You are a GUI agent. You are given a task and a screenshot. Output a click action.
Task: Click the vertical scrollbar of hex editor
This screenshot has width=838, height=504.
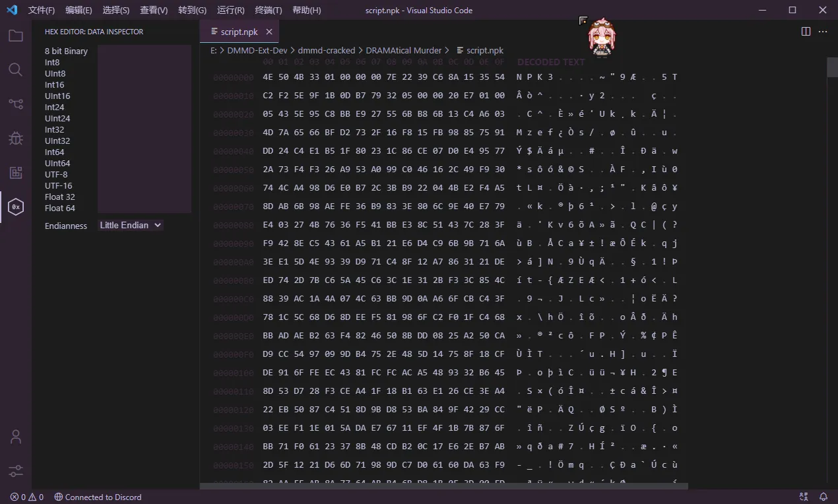click(831, 67)
